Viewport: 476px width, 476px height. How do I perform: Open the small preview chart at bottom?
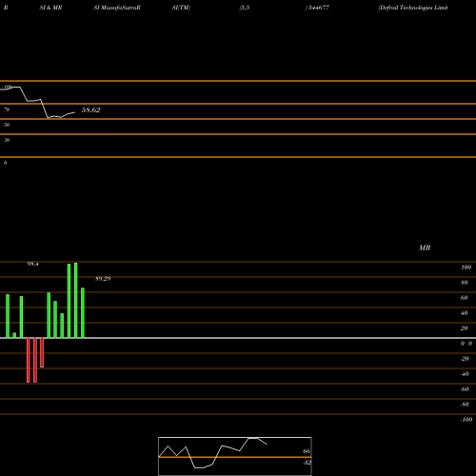(x=235, y=456)
